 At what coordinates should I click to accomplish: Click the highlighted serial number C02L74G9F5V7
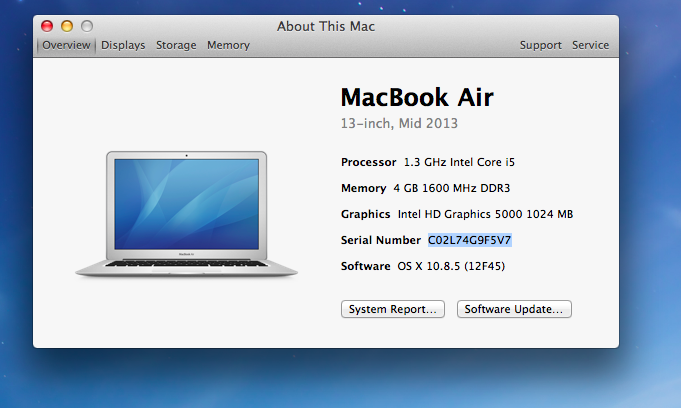tap(470, 240)
